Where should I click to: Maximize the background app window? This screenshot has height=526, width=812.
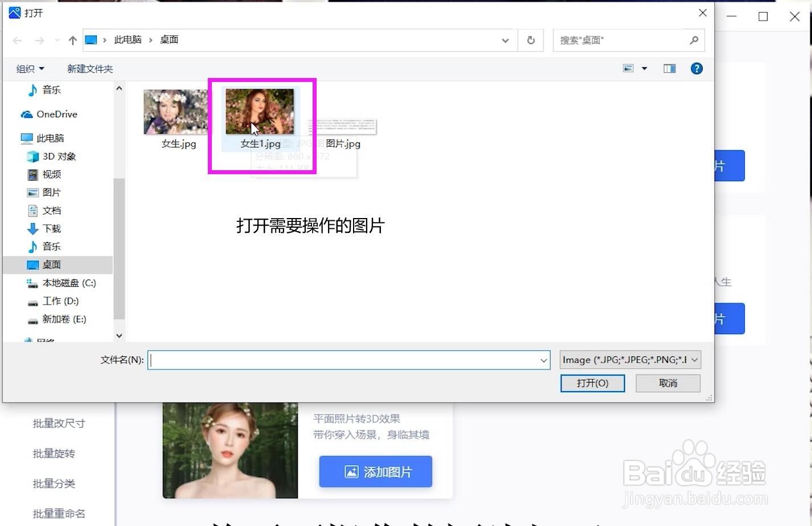pyautogui.click(x=763, y=17)
